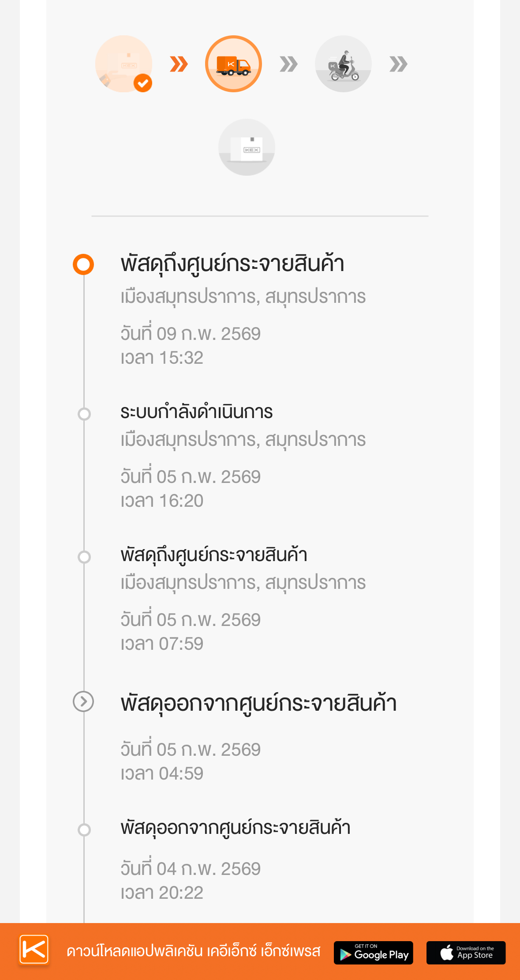520x980 pixels.
Task: Click the motorbike courier stage icon
Action: [343, 64]
